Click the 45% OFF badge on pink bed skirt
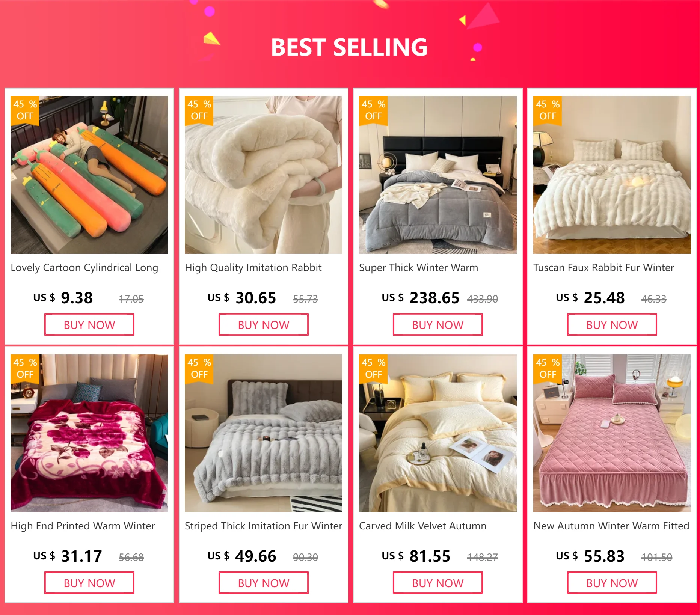Screen dimensions: 700x615 pyautogui.click(x=548, y=369)
